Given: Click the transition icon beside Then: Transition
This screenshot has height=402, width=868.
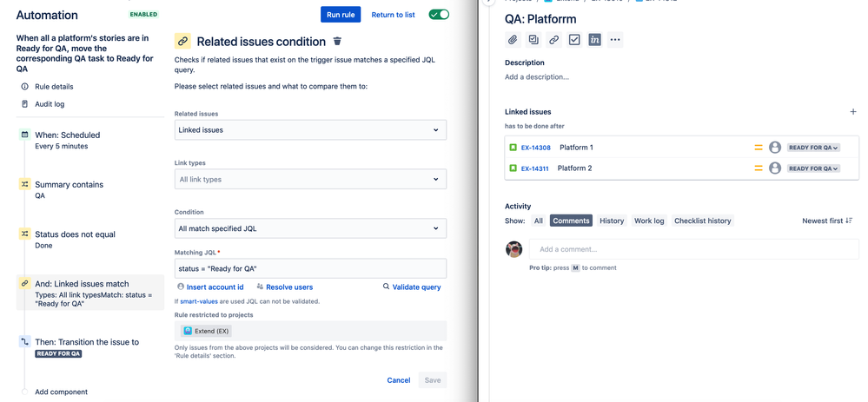Looking at the screenshot, I should click(24, 342).
